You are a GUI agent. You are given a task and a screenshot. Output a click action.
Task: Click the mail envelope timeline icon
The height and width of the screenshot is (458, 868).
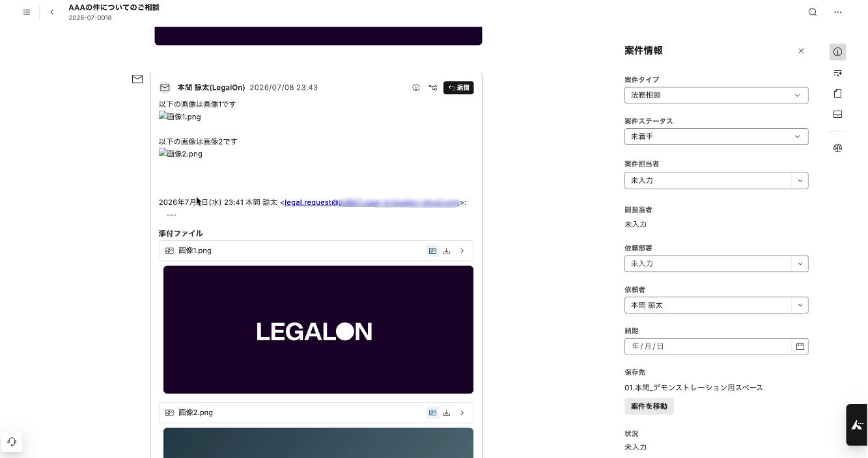click(x=137, y=79)
